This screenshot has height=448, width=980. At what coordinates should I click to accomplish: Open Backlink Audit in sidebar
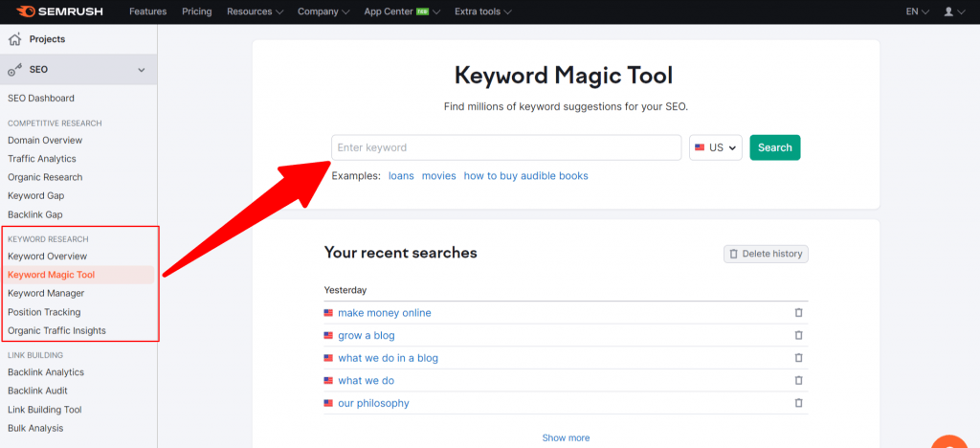pos(37,391)
